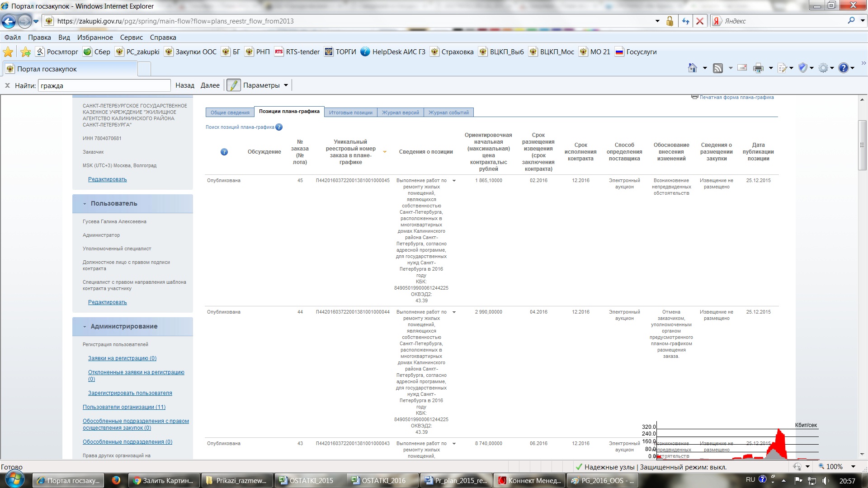This screenshot has height=488, width=868.
Task: Click the Print icon in command bar
Action: [x=758, y=68]
